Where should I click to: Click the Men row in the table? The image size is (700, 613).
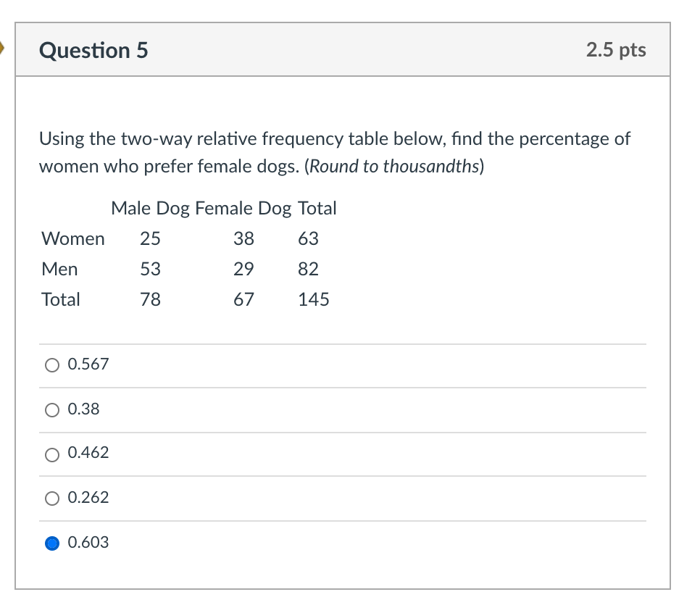(59, 269)
